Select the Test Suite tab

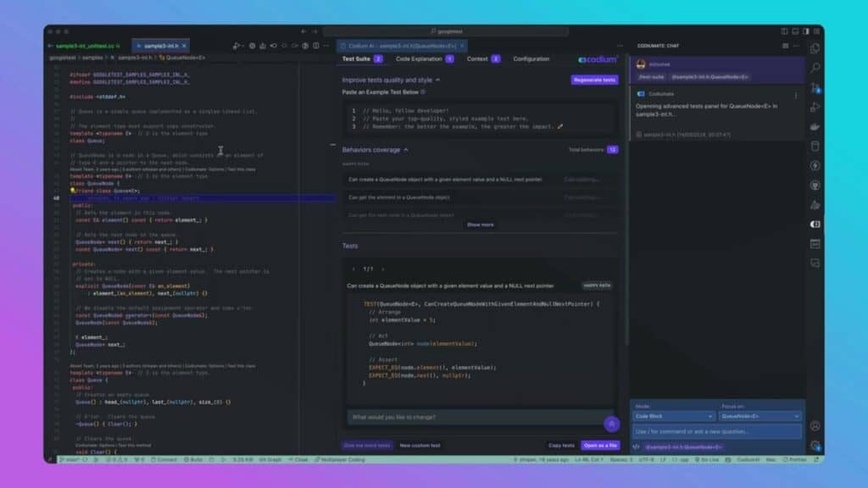(x=362, y=58)
